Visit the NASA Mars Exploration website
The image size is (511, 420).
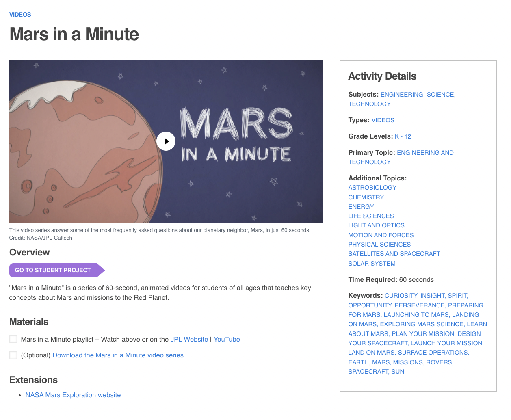pos(73,395)
